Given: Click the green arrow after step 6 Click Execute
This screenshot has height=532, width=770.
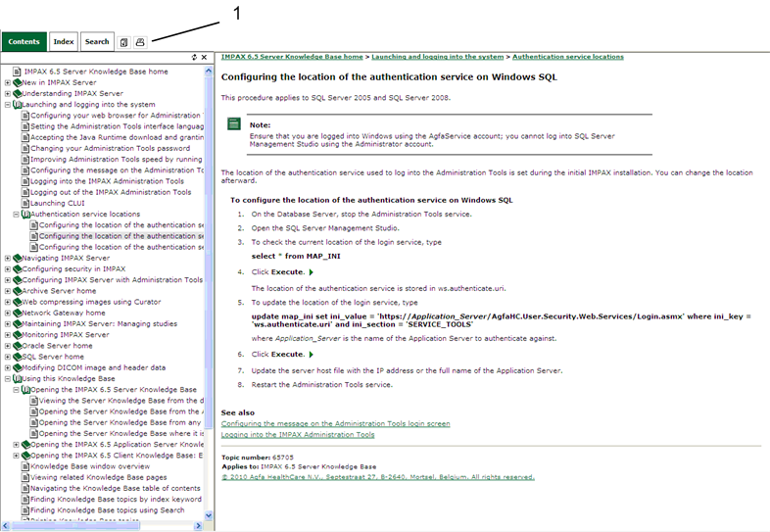Looking at the screenshot, I should point(311,354).
